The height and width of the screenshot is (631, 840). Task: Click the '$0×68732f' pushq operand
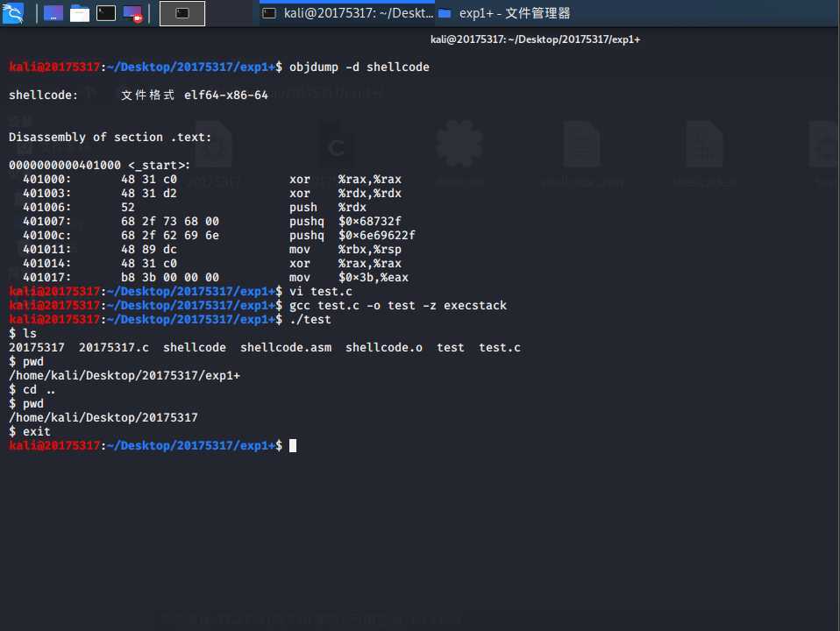(370, 221)
